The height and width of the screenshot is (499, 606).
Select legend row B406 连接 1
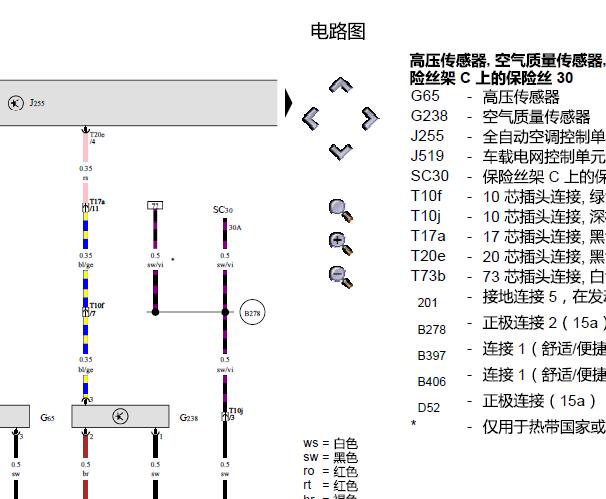point(511,377)
